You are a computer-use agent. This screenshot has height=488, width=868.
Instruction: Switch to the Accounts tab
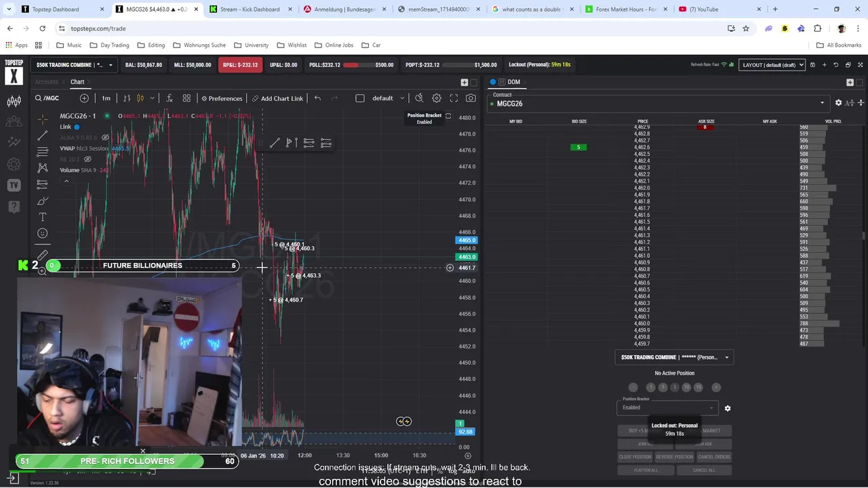(x=47, y=82)
